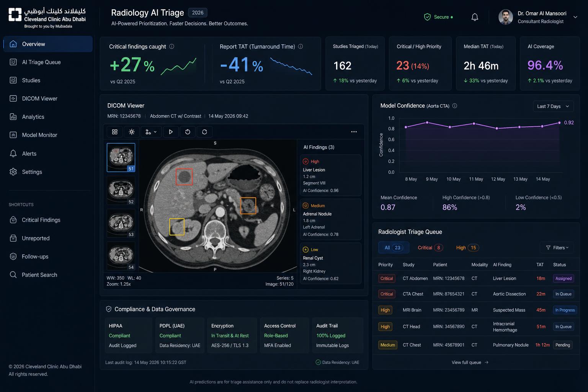588x392 pixels.
Task: Open the Medium Adrenal Nodule finding card
Action: click(x=331, y=219)
